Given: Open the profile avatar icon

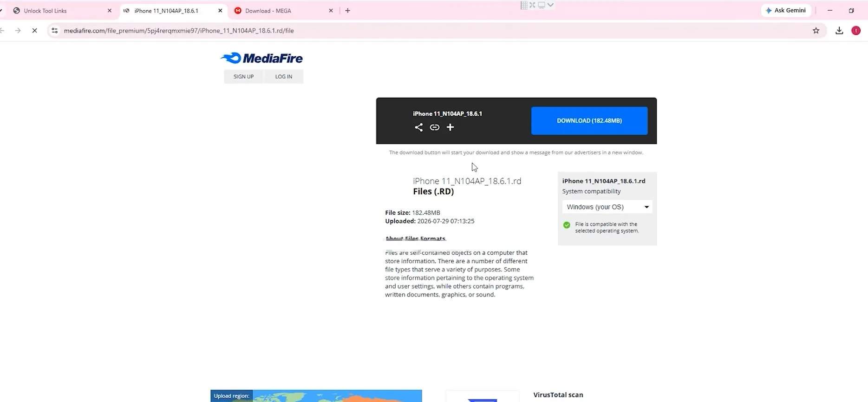Looking at the screenshot, I should [x=856, y=31].
